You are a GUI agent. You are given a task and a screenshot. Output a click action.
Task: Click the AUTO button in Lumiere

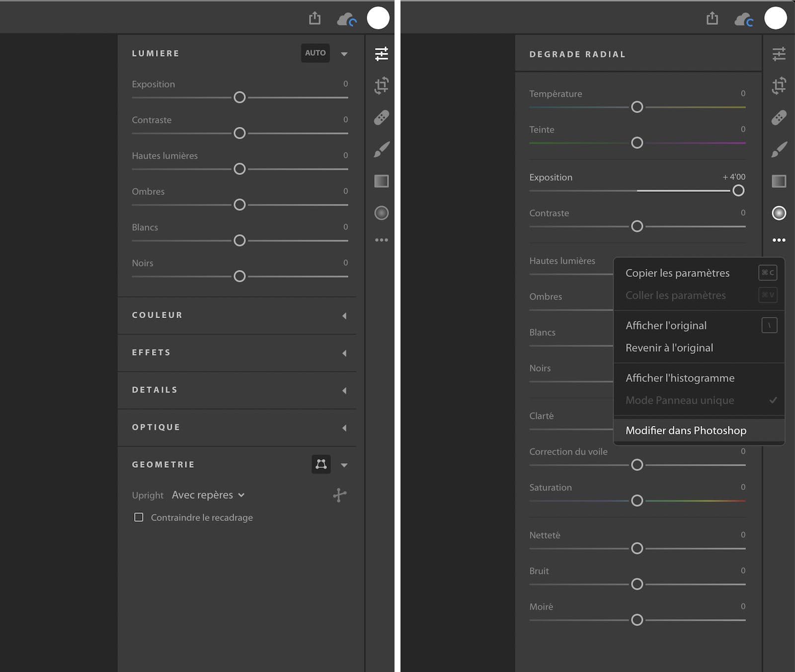tap(316, 53)
